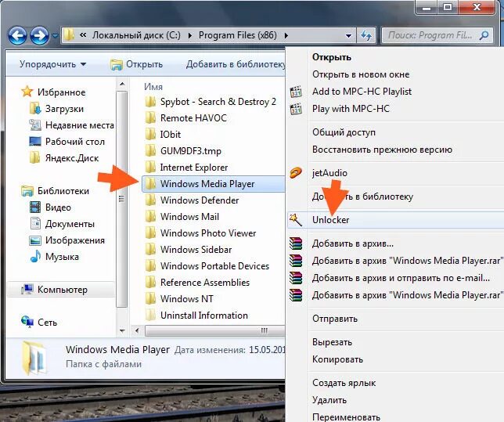Open the Документы library

coord(62,224)
